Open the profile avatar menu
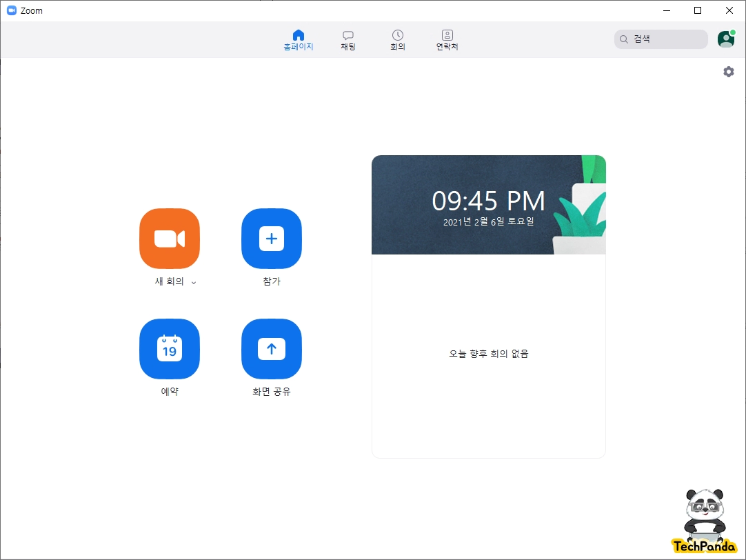Image resolution: width=746 pixels, height=560 pixels. point(726,39)
